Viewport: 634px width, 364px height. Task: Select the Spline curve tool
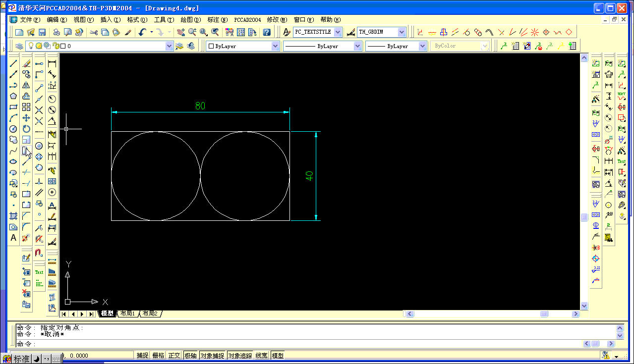point(13,151)
